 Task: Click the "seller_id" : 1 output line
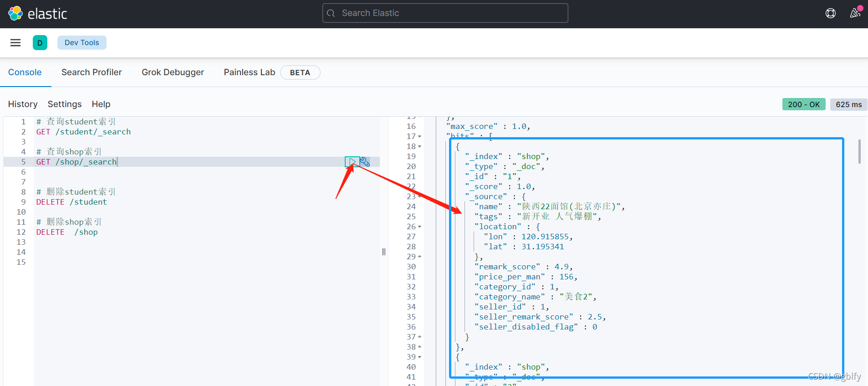tap(512, 307)
